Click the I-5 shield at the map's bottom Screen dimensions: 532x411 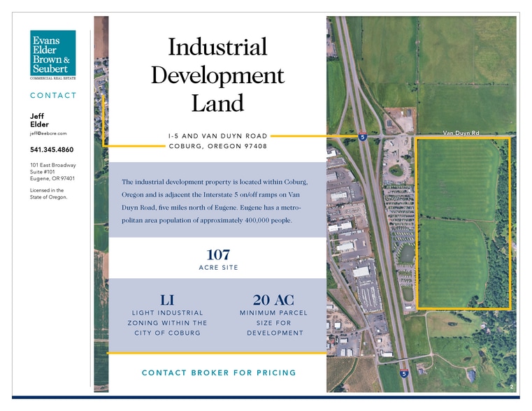[404, 373]
